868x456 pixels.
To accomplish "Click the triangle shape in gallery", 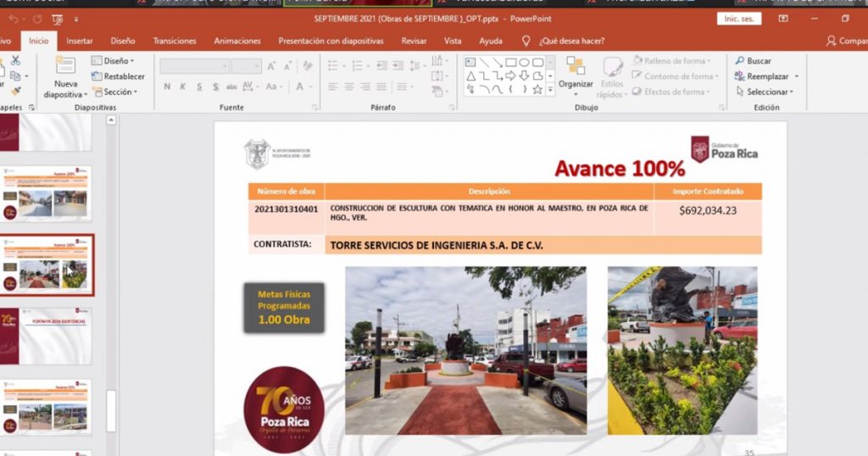I will [x=470, y=75].
